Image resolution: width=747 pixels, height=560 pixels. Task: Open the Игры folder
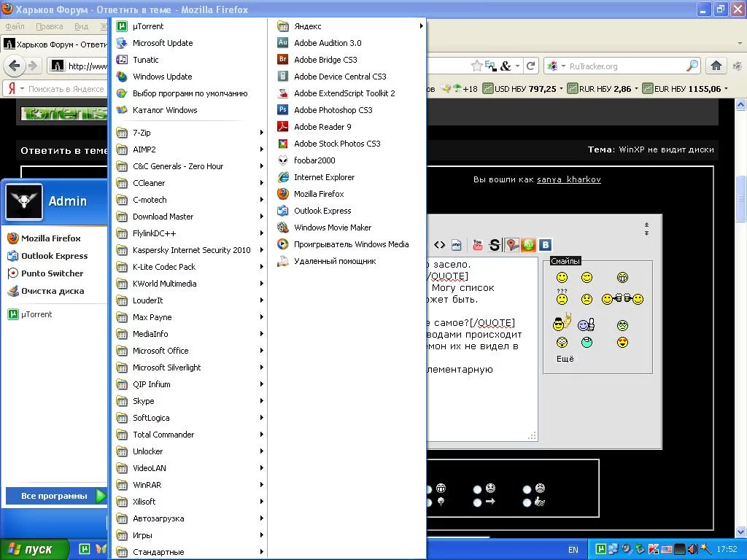(189, 535)
